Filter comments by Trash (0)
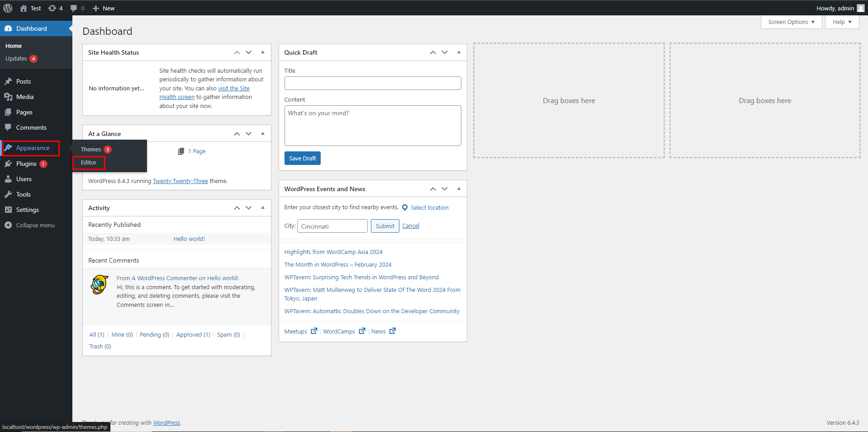The height and width of the screenshot is (432, 868). (100, 347)
